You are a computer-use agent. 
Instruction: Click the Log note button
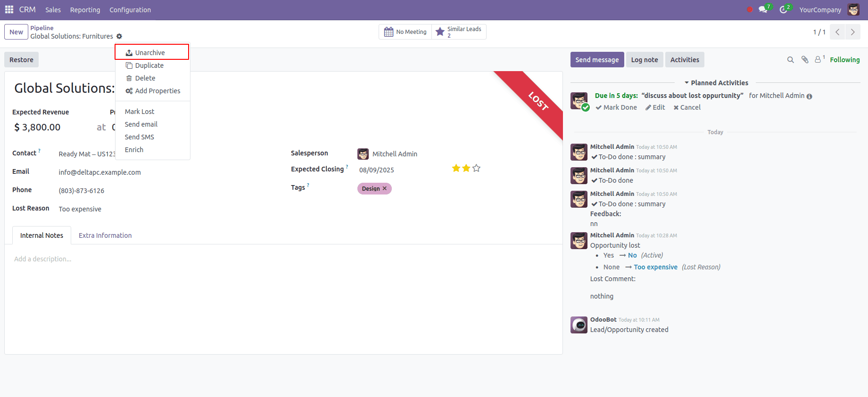pyautogui.click(x=645, y=60)
